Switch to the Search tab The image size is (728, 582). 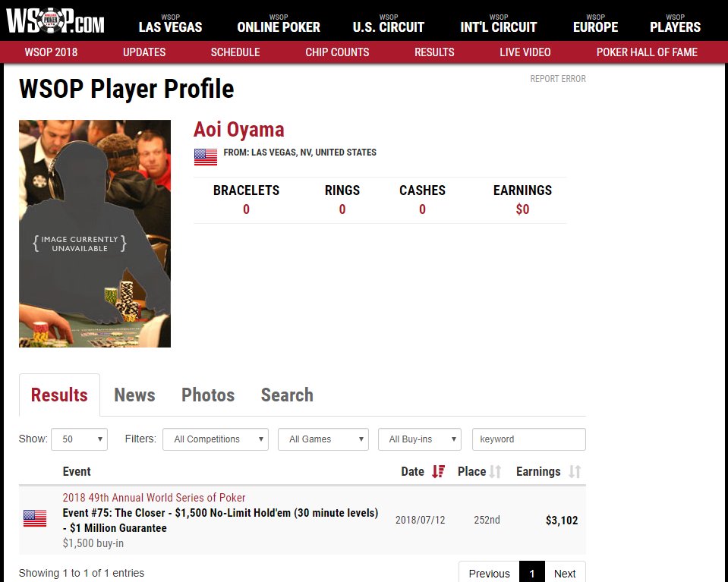287,395
